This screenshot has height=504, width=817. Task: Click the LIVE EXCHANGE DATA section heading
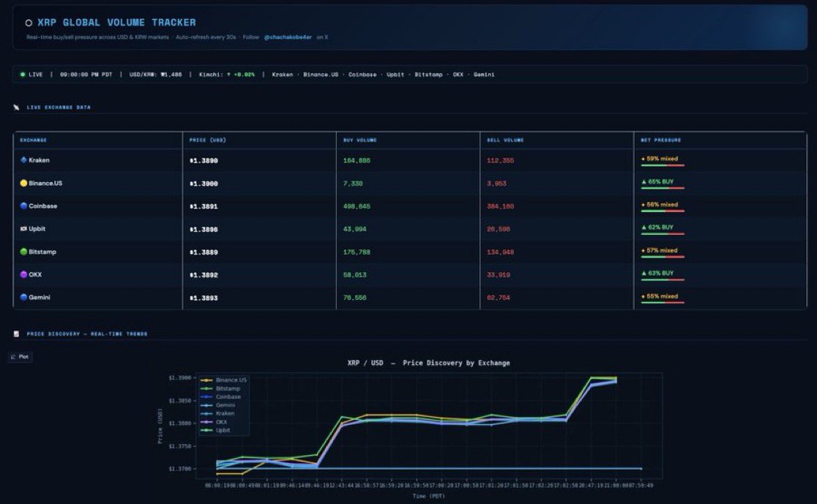[59, 108]
